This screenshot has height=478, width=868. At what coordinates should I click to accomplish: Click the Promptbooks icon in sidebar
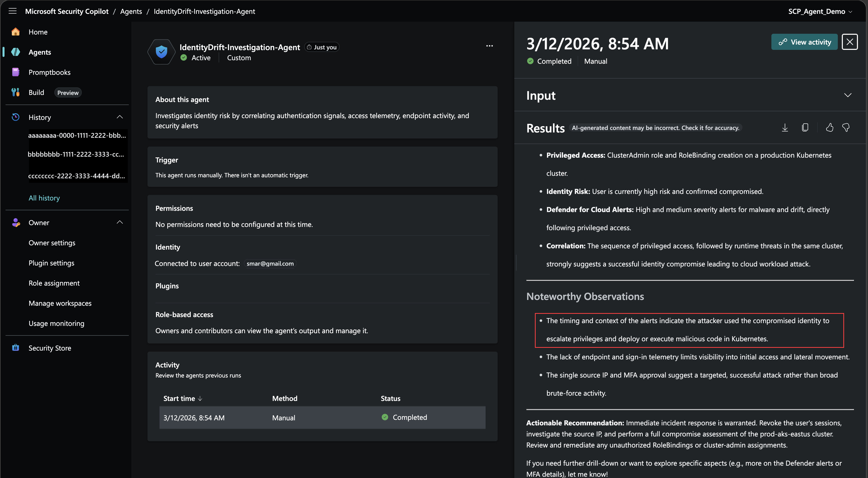pyautogui.click(x=16, y=72)
